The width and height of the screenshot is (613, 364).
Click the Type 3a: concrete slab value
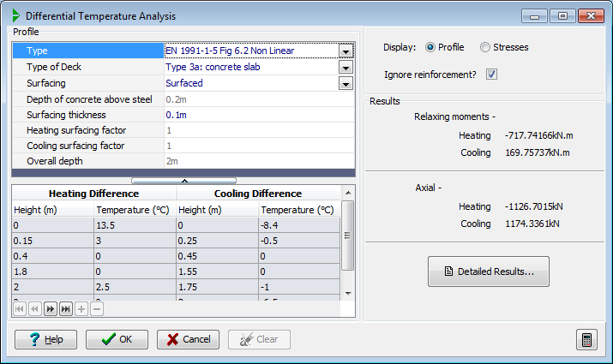252,67
